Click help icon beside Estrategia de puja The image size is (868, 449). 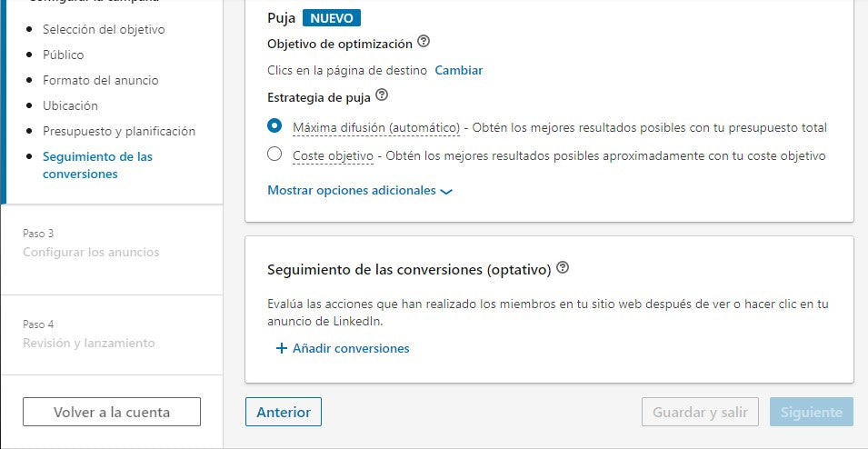(x=382, y=95)
